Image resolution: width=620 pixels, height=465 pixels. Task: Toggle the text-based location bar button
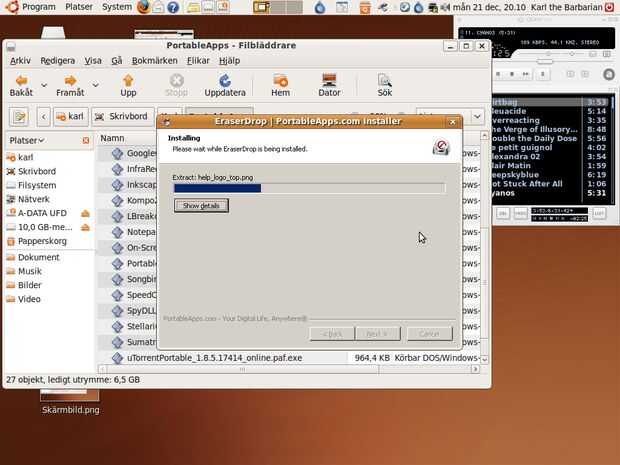19,117
